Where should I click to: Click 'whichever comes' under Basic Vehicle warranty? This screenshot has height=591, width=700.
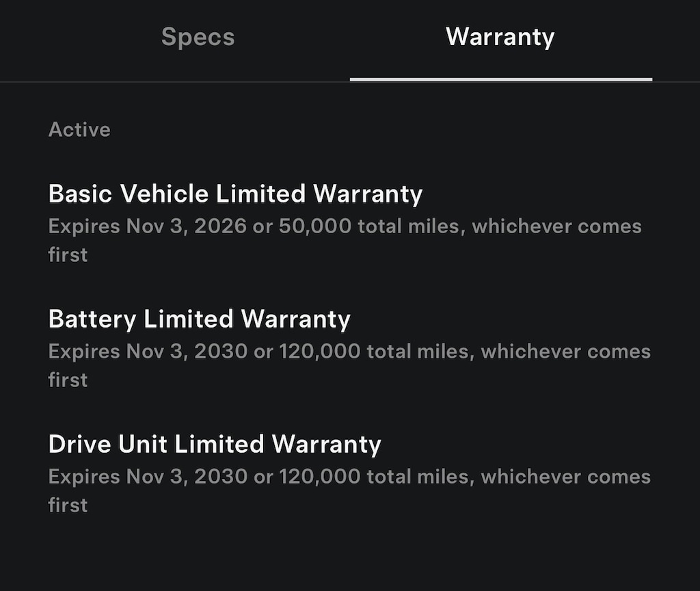click(x=556, y=226)
